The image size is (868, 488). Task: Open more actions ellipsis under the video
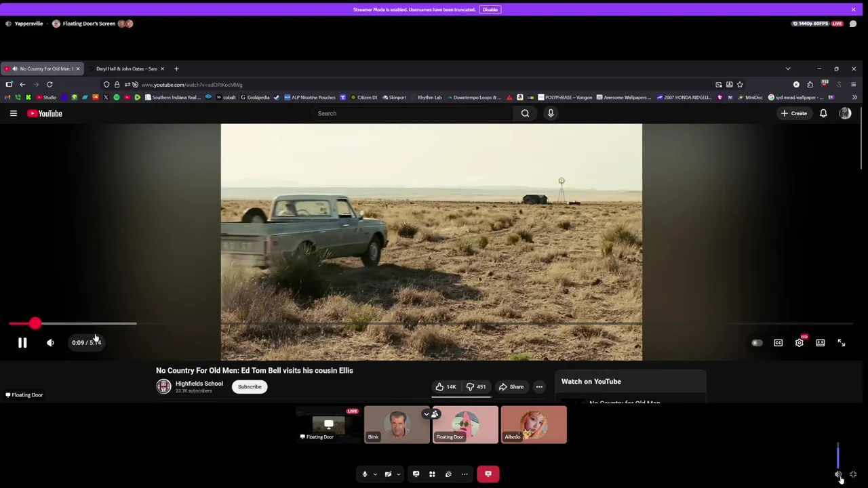[539, 387]
